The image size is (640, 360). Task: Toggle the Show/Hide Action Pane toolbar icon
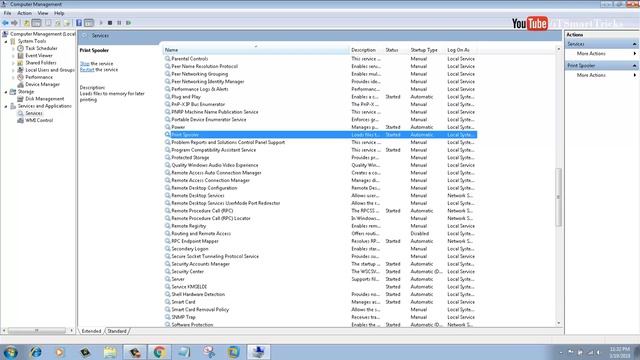tap(89, 23)
